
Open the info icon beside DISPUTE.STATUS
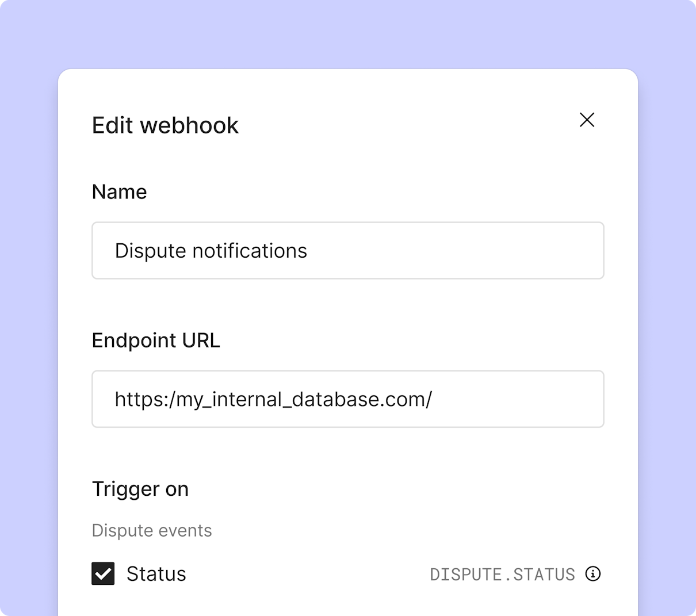coord(593,573)
